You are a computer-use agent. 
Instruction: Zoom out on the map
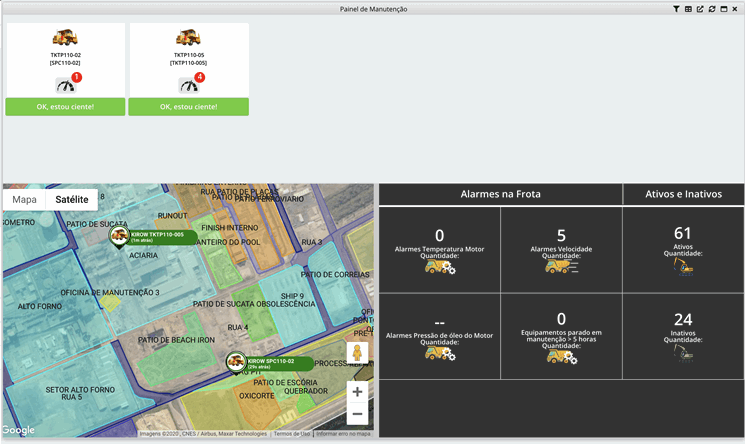coord(357,413)
